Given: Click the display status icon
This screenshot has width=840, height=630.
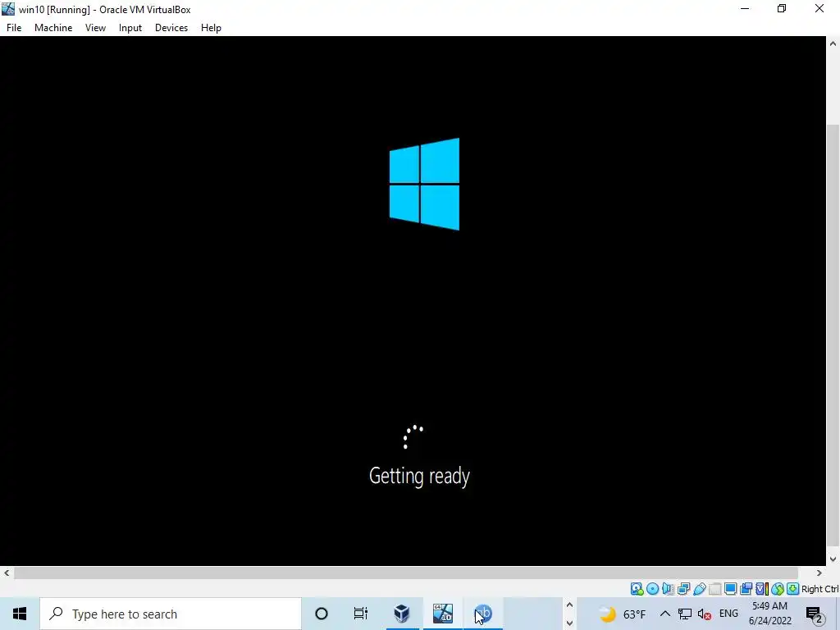Looking at the screenshot, I should point(730,589).
